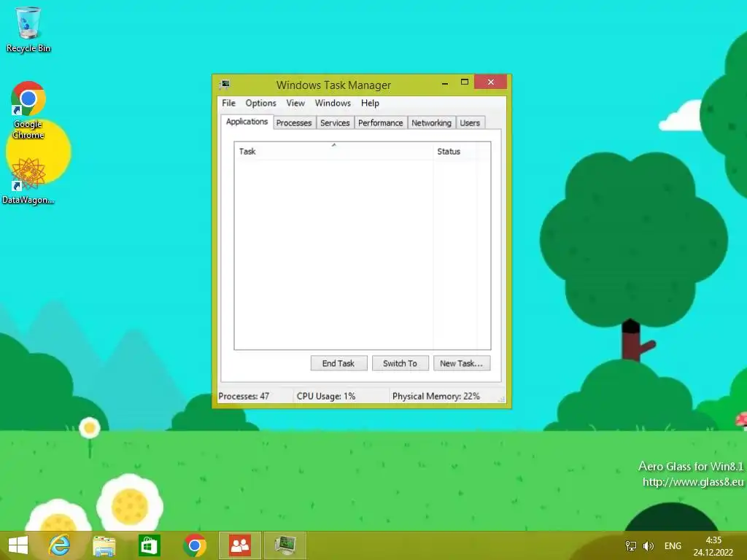This screenshot has width=747, height=560.
Task: Click the Physical Memory: 22% status text
Action: click(x=436, y=396)
